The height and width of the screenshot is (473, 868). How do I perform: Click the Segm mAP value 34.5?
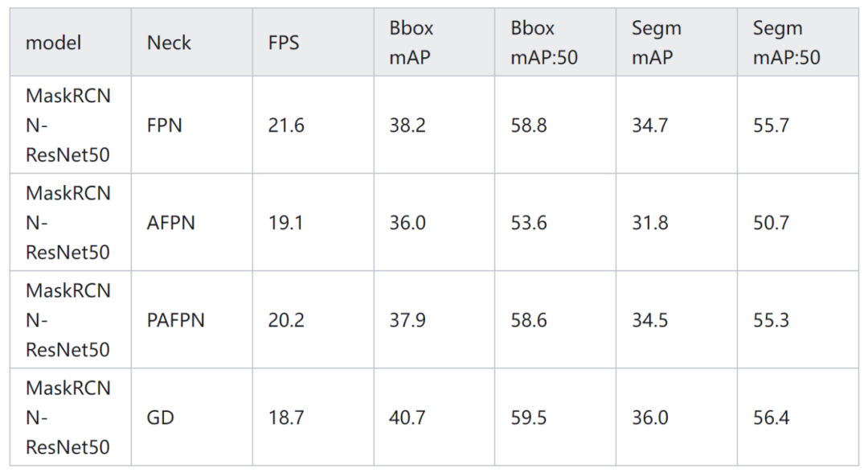[x=650, y=320]
